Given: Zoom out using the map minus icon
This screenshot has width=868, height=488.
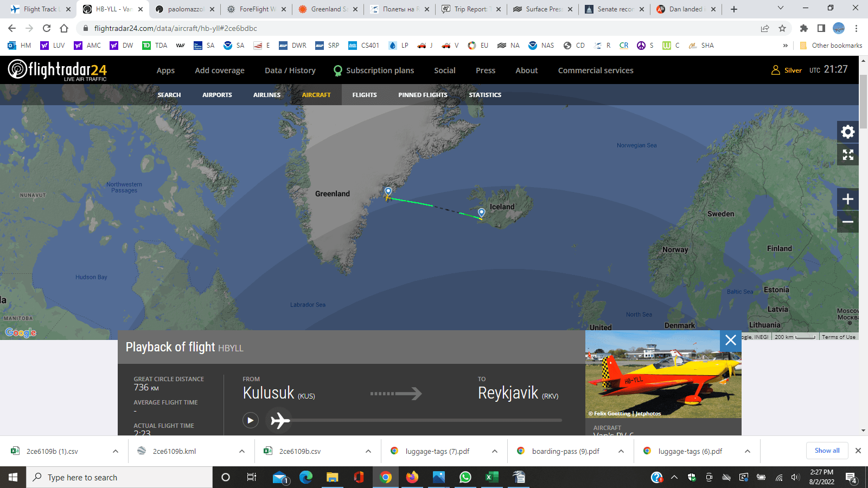Looking at the screenshot, I should click(847, 222).
